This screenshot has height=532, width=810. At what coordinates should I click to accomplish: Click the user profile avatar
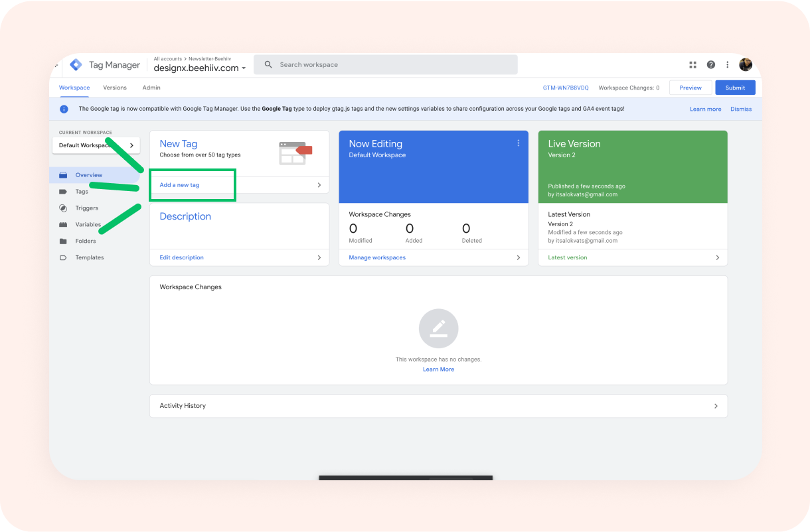(x=746, y=64)
